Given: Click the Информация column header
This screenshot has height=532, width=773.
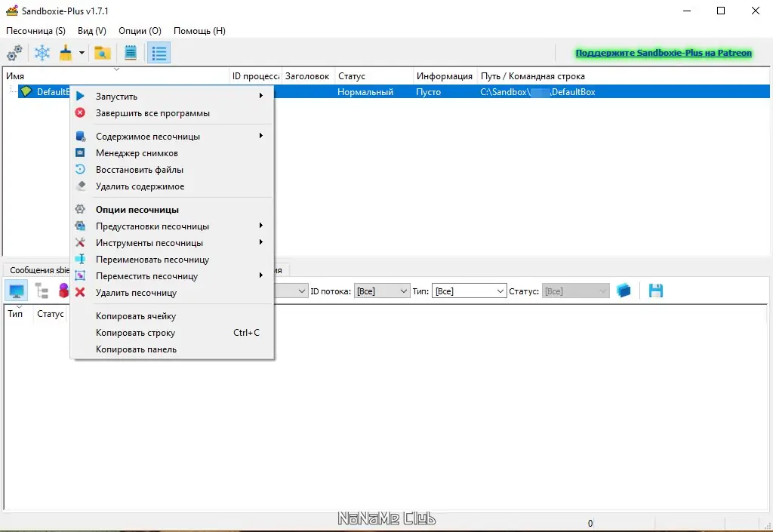Looking at the screenshot, I should tap(445, 76).
